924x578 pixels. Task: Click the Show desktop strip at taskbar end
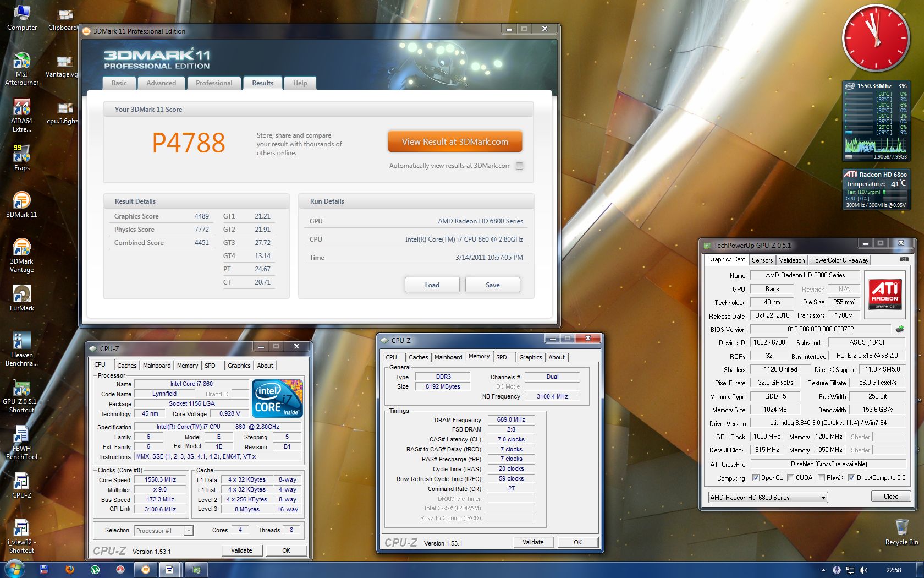[920, 570]
